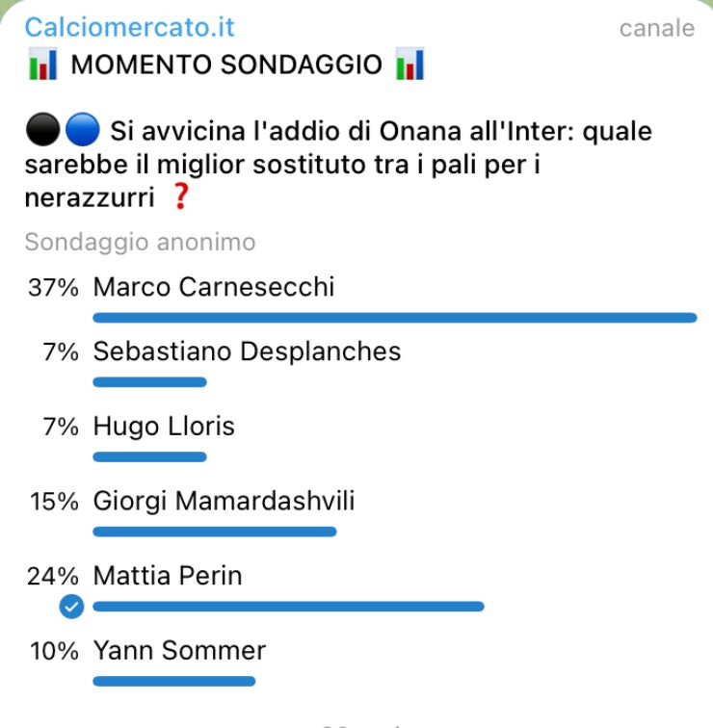Screen dimensions: 713x728
Task: Click the Giorgi Mamardashvili result bar
Action: [x=214, y=532]
